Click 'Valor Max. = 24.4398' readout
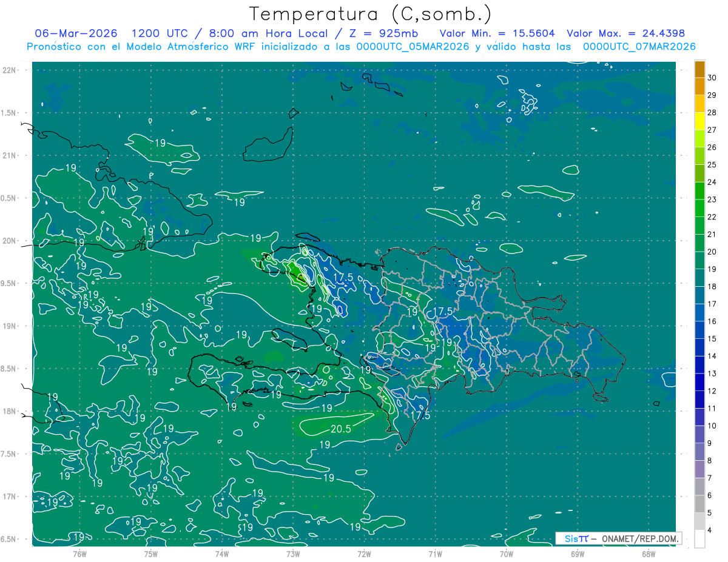728x562 pixels. click(x=625, y=33)
